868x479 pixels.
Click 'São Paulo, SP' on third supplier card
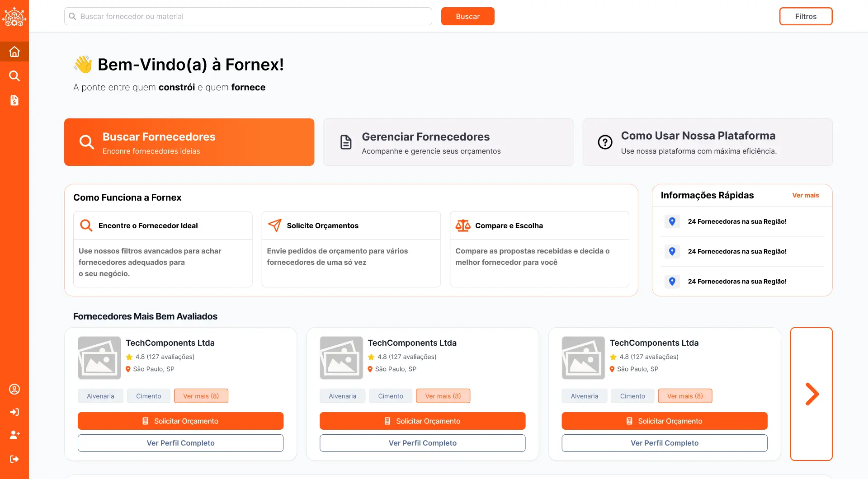click(637, 369)
